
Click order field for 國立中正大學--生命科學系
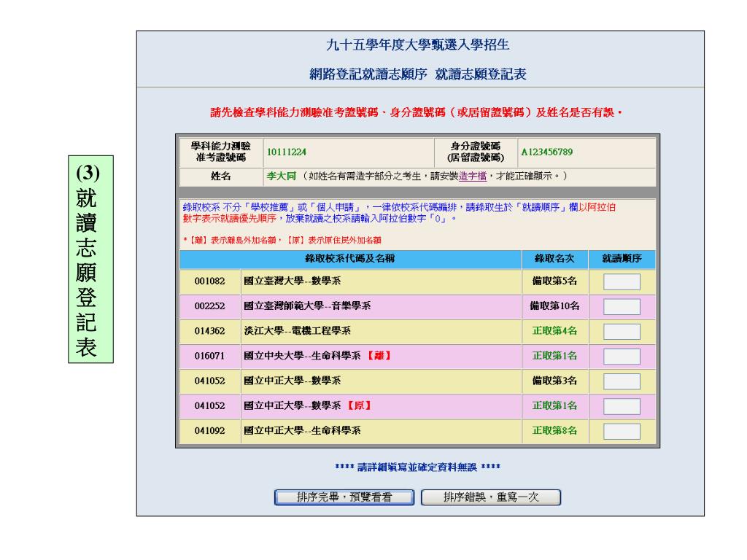coord(622,431)
